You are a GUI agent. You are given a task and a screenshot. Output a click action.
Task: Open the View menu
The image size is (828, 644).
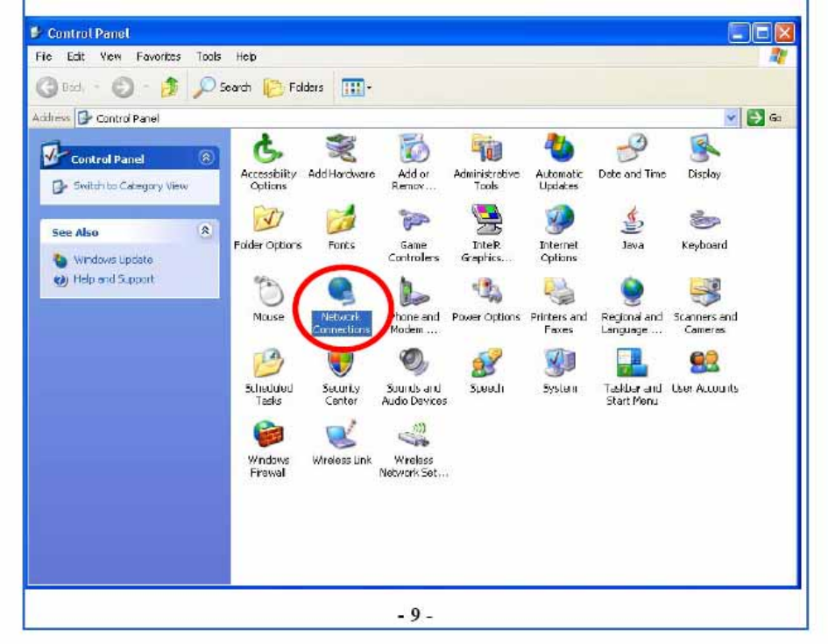click(x=110, y=56)
